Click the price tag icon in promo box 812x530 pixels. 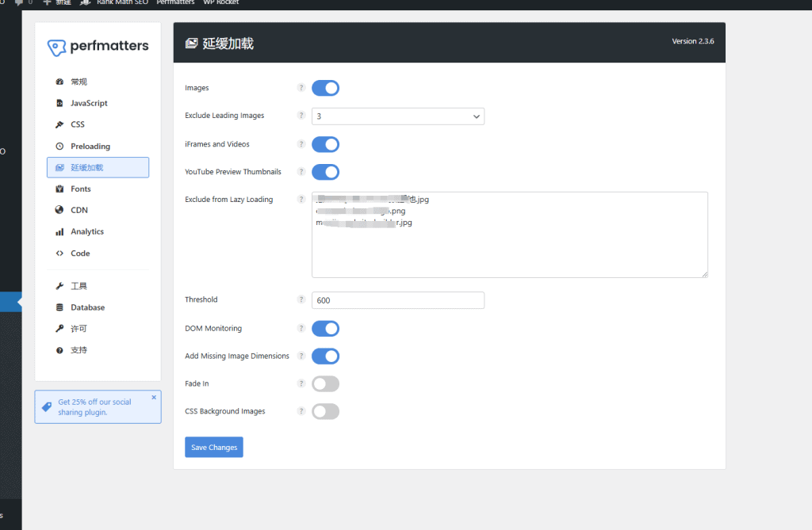click(47, 407)
